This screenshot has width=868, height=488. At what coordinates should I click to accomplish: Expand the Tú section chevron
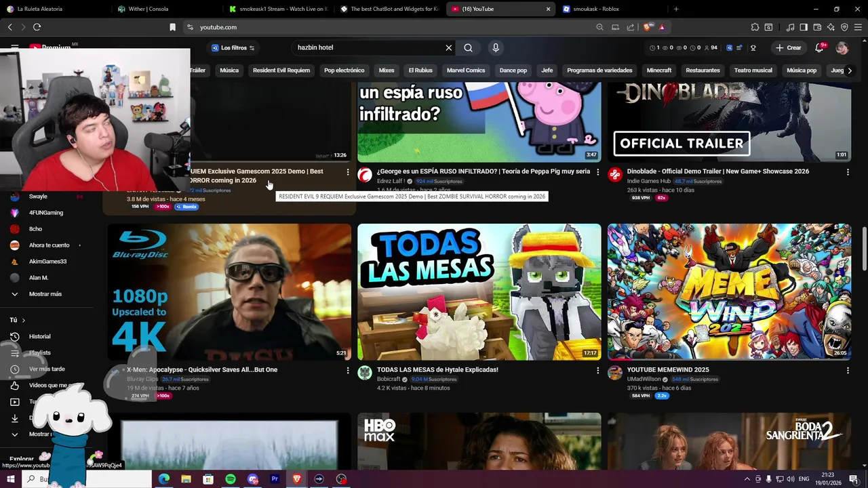tap(23, 320)
